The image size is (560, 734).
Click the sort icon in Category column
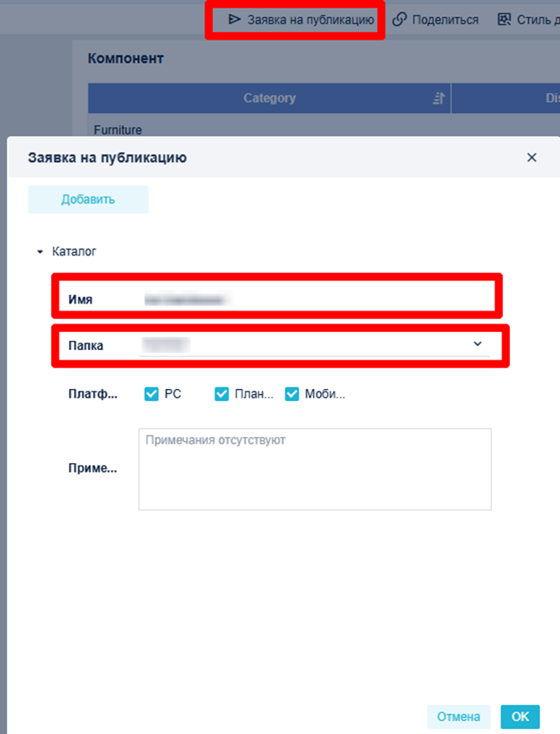pos(438,98)
